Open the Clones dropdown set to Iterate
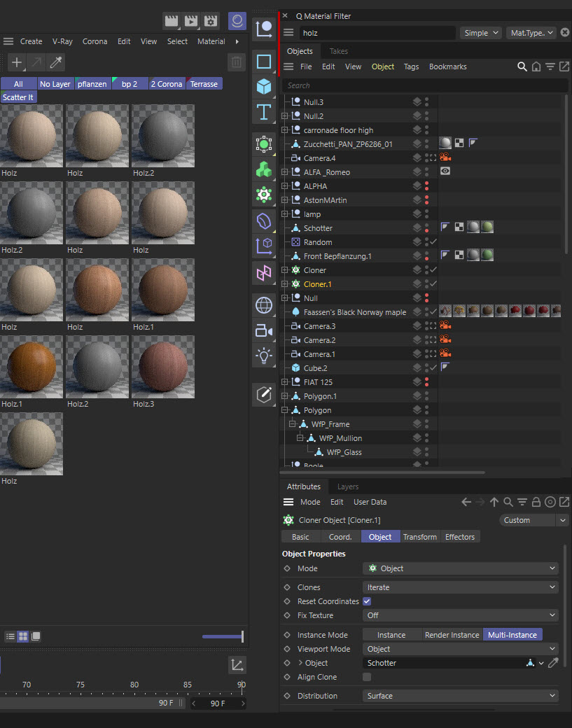 coord(460,587)
